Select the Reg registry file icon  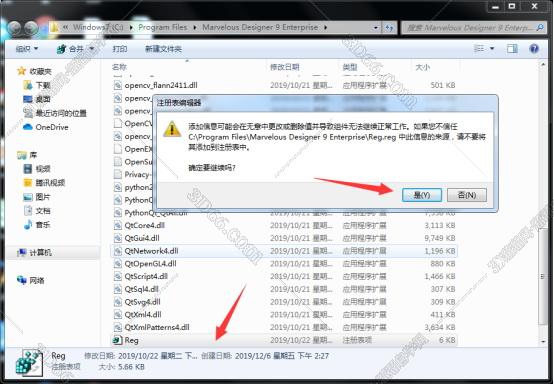pyautogui.click(x=117, y=340)
